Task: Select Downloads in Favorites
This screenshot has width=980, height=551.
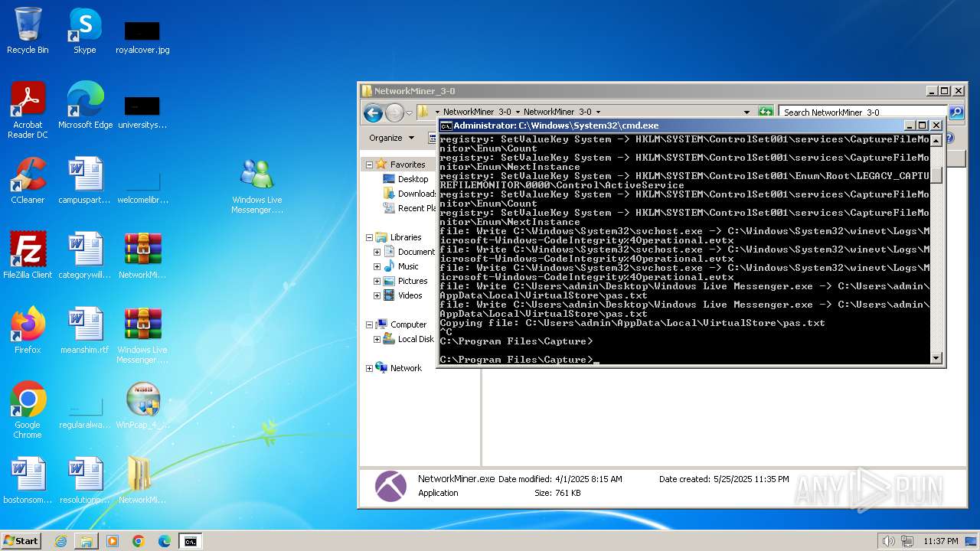Action: [x=409, y=194]
